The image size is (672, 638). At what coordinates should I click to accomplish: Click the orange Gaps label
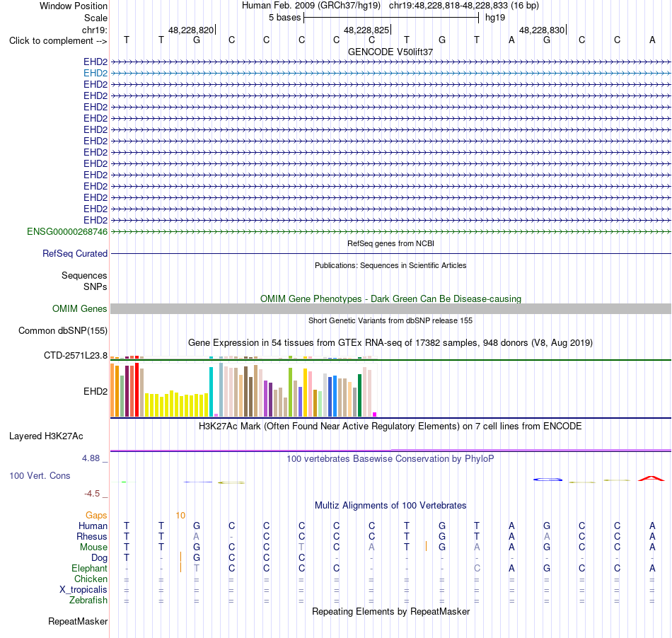[x=96, y=516]
